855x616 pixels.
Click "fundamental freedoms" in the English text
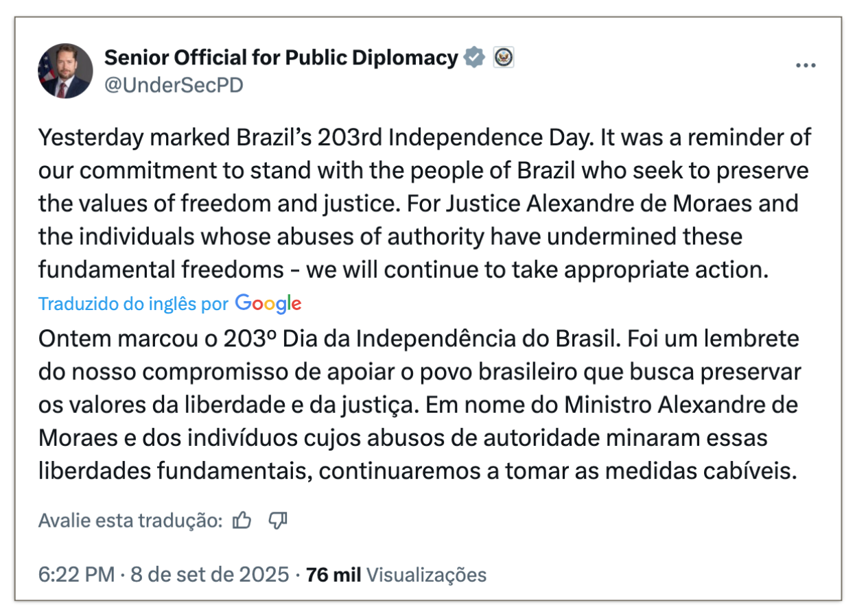161,270
